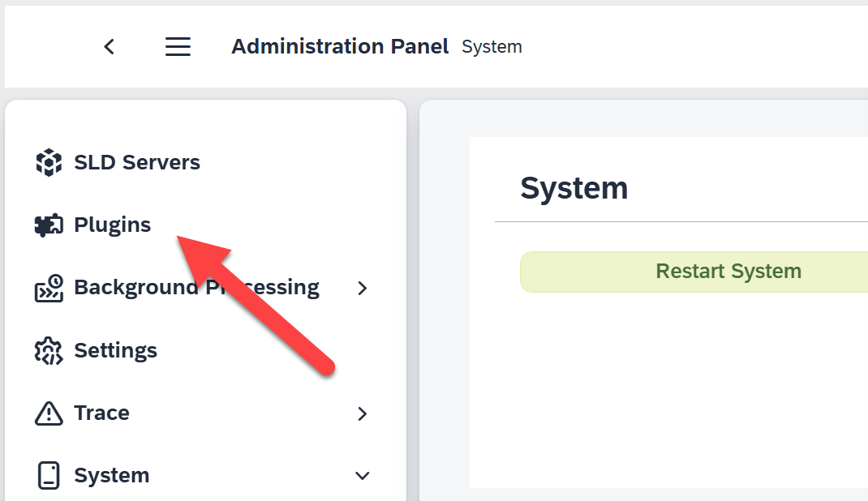868x501 pixels.
Task: Click the Administration Panel title
Action: [340, 46]
